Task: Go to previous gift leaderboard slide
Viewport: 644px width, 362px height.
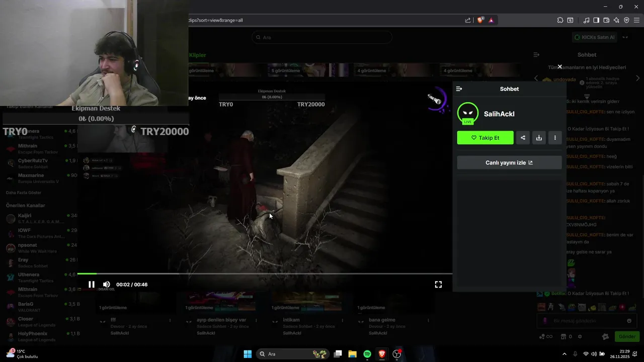Action: [x=536, y=78]
